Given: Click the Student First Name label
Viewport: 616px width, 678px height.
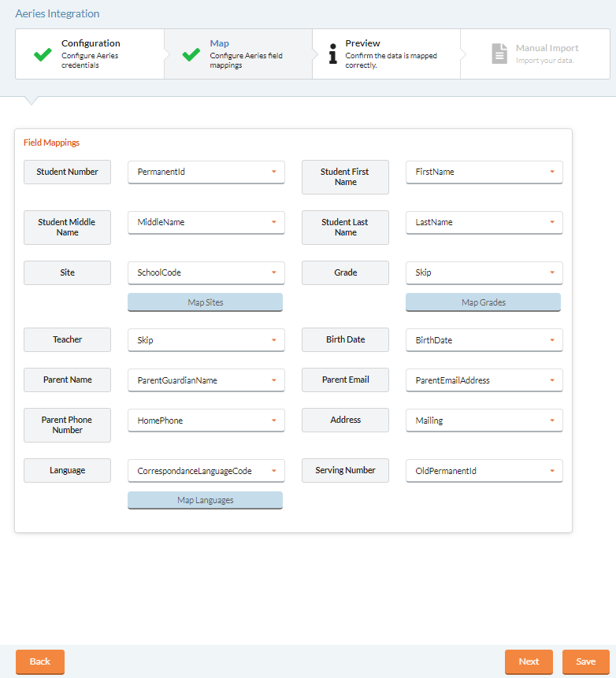Looking at the screenshot, I should [345, 177].
